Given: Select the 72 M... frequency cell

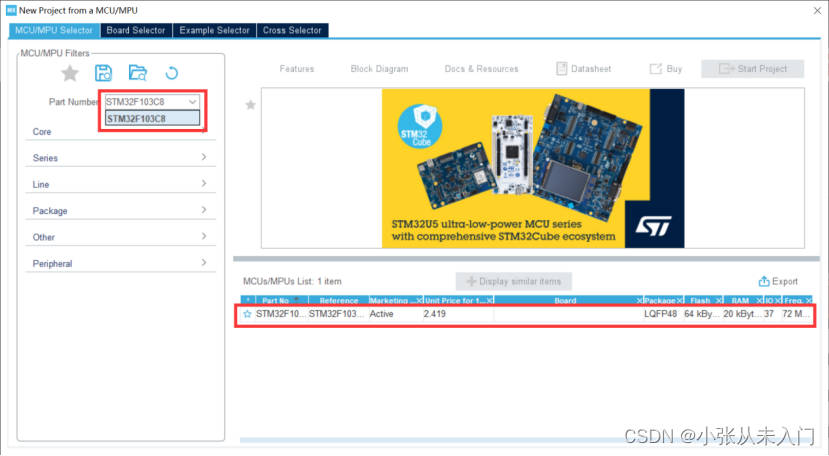Looking at the screenshot, I should 796,314.
